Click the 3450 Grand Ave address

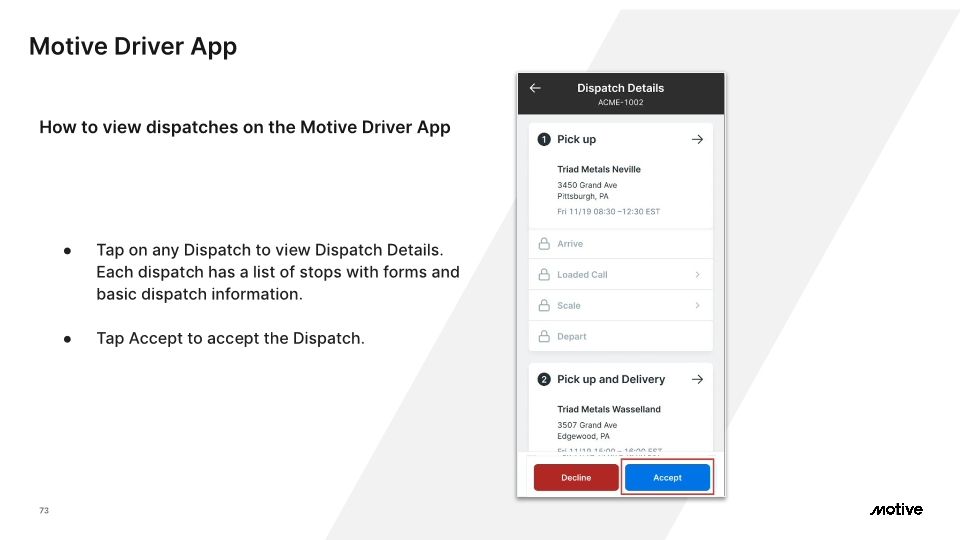tap(587, 185)
